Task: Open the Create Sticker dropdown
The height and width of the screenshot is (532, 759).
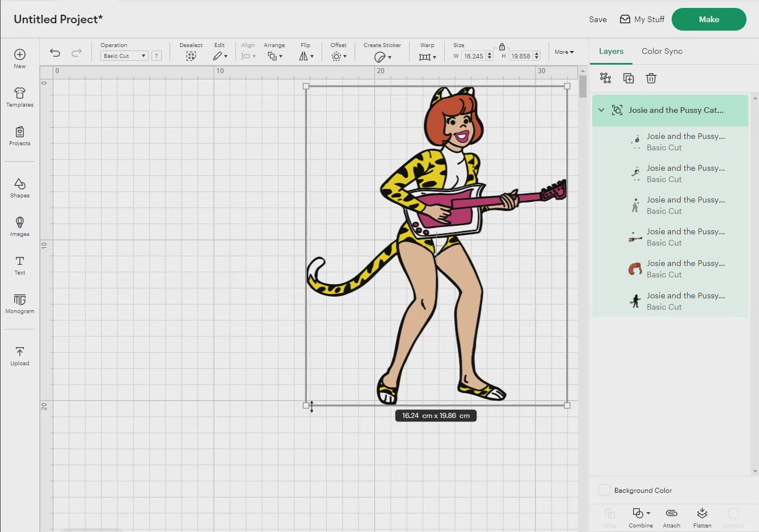Action: (x=382, y=57)
